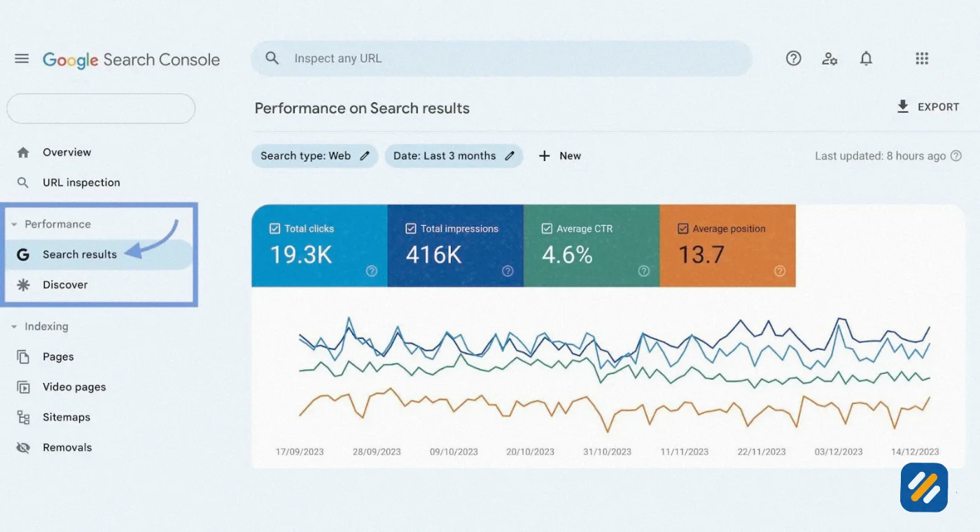The image size is (980, 532).
Task: Click the EXPORT label
Action: click(939, 107)
